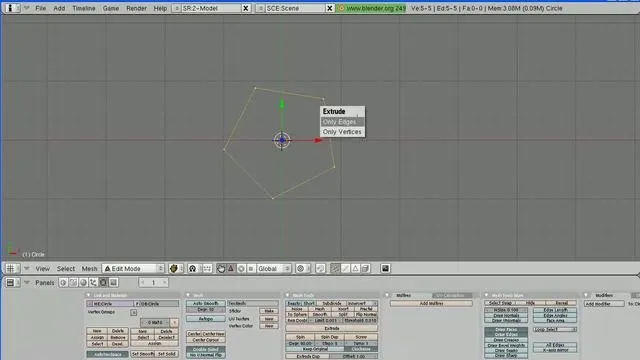Open the Edit Mode dropdown
Image resolution: width=640 pixels, height=360 pixels.
point(133,269)
